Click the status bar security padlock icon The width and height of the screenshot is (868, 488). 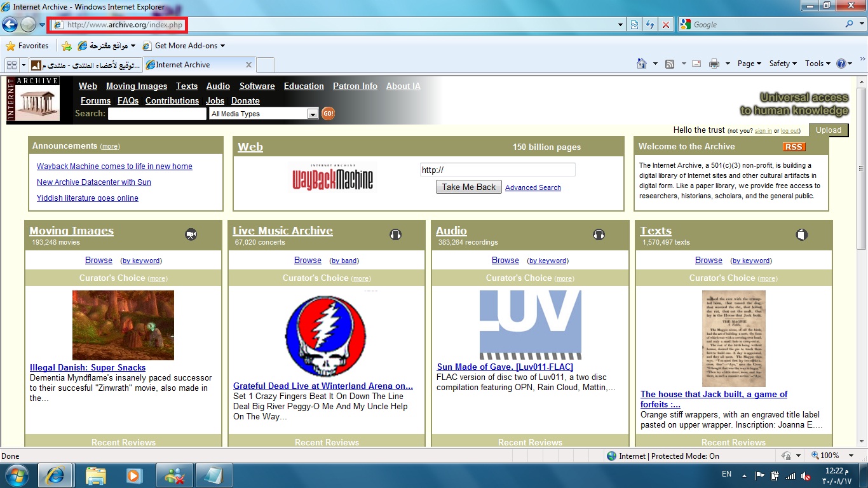click(787, 456)
